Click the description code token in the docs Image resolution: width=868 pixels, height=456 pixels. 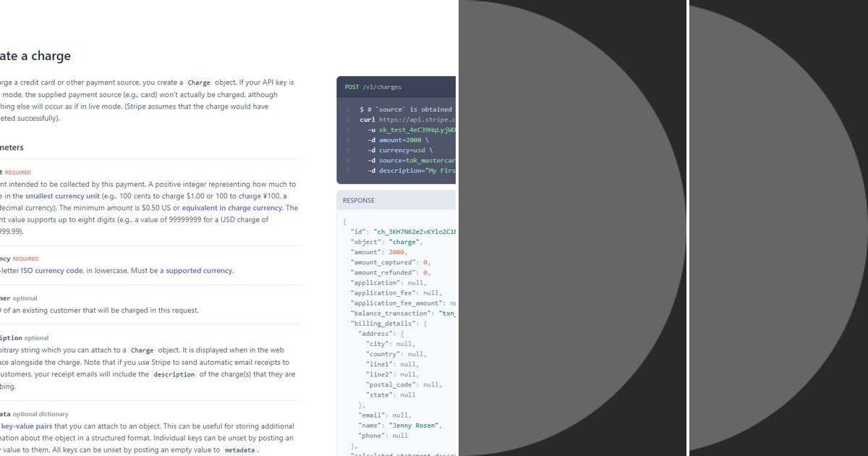point(174,374)
